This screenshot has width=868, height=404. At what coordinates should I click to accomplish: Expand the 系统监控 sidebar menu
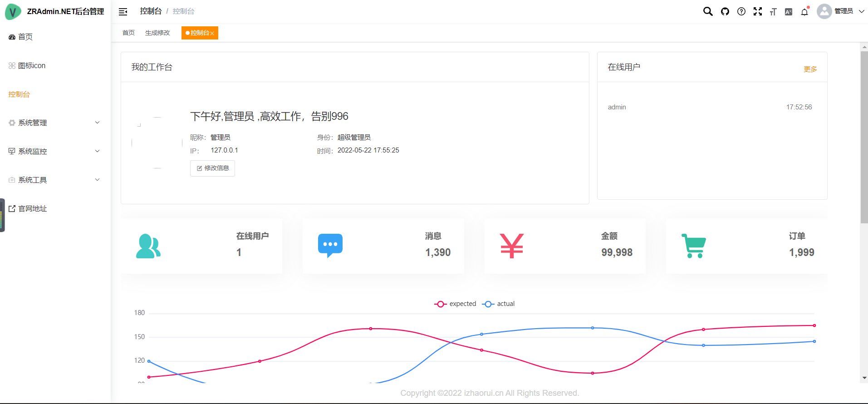54,151
